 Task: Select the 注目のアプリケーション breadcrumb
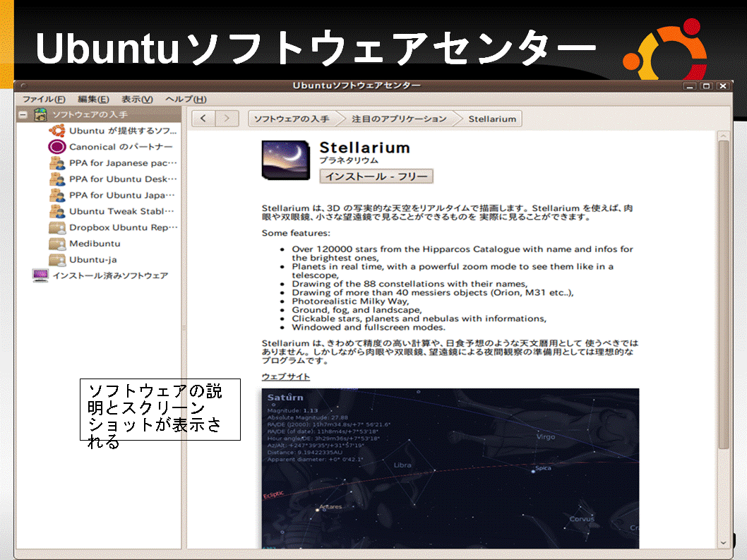[x=399, y=119]
